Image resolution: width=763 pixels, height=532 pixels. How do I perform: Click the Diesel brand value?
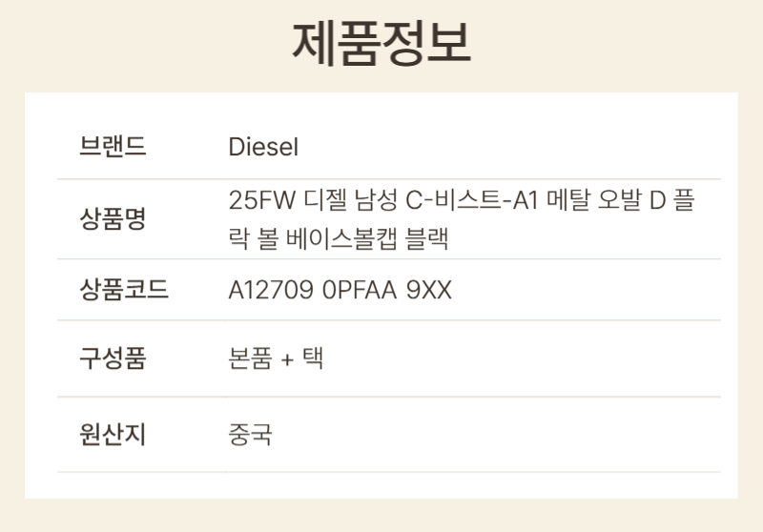[263, 148]
